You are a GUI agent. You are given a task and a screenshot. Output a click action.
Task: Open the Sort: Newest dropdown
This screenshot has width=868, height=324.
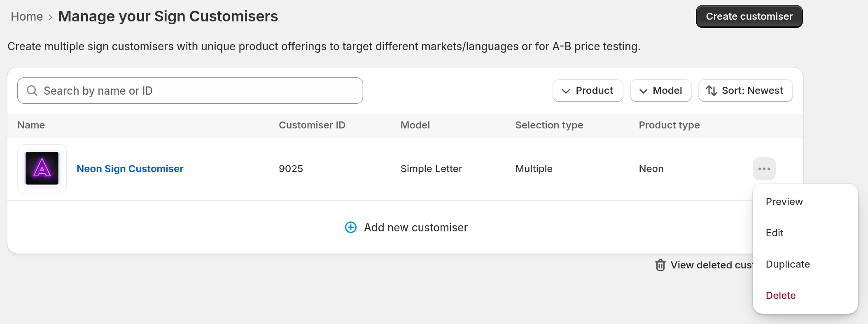[745, 91]
